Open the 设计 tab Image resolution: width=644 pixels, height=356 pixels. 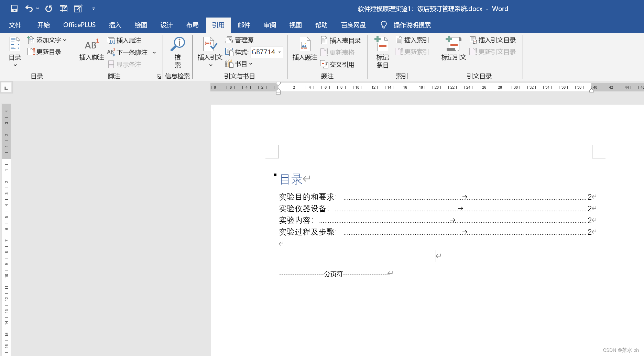(167, 25)
